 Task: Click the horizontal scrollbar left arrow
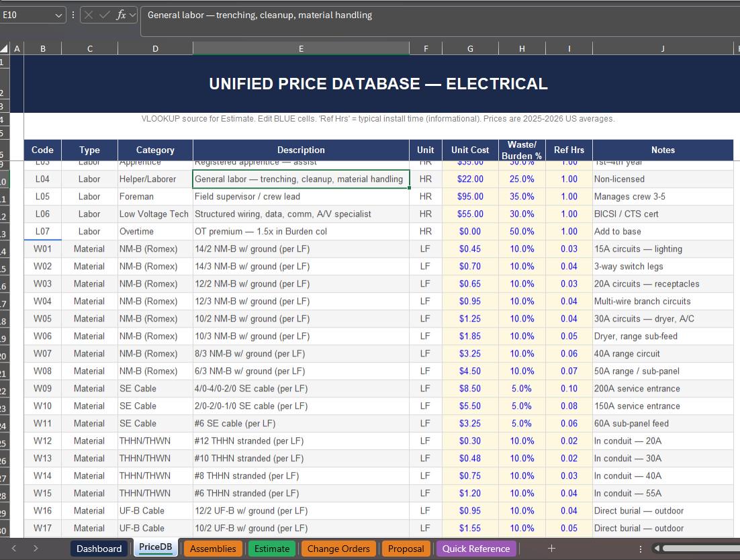pos(656,548)
